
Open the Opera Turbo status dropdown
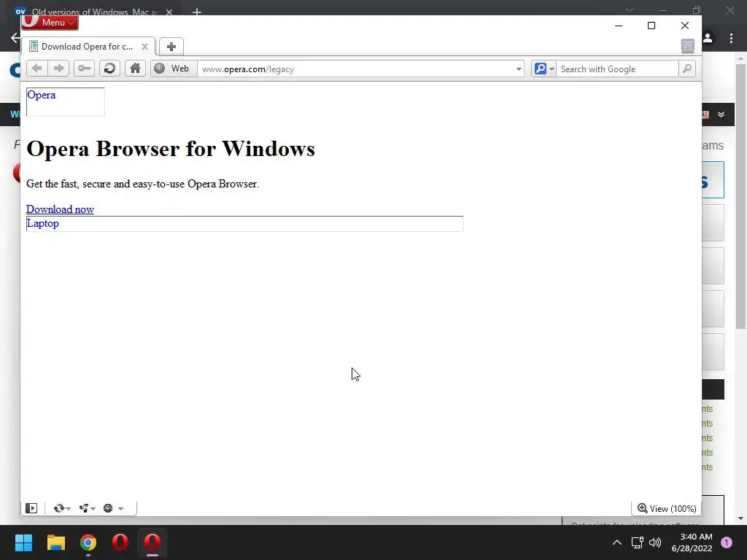pos(113,508)
